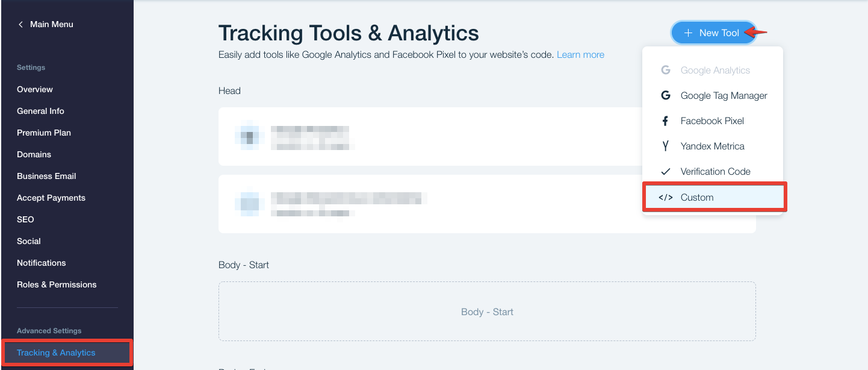Select Yandex Metrica from the dropdown list
The image size is (868, 370).
[x=713, y=146]
